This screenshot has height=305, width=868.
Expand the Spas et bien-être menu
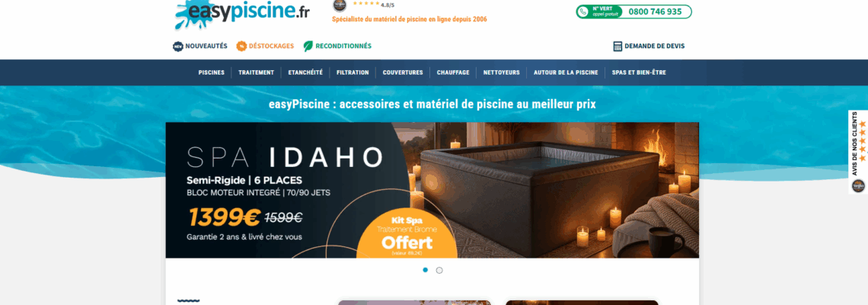tap(639, 72)
